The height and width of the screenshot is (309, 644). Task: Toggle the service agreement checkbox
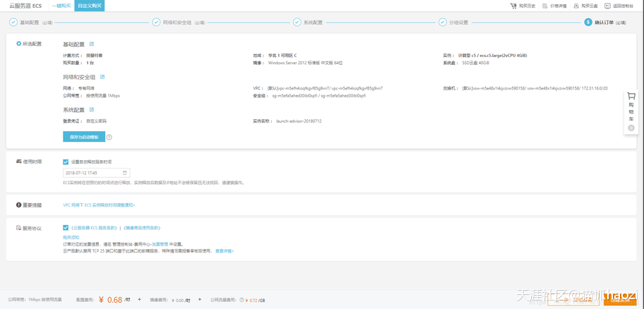click(x=66, y=227)
